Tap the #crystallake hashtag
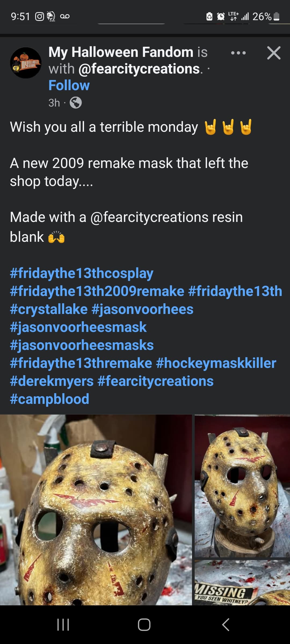The height and width of the screenshot is (644, 290). 49,309
